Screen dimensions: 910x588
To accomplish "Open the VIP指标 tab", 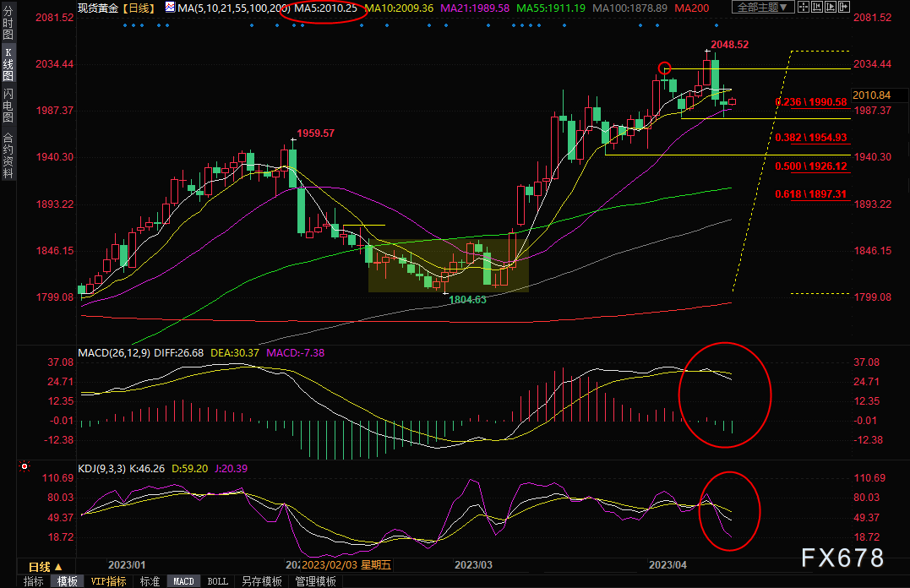I will (x=108, y=581).
